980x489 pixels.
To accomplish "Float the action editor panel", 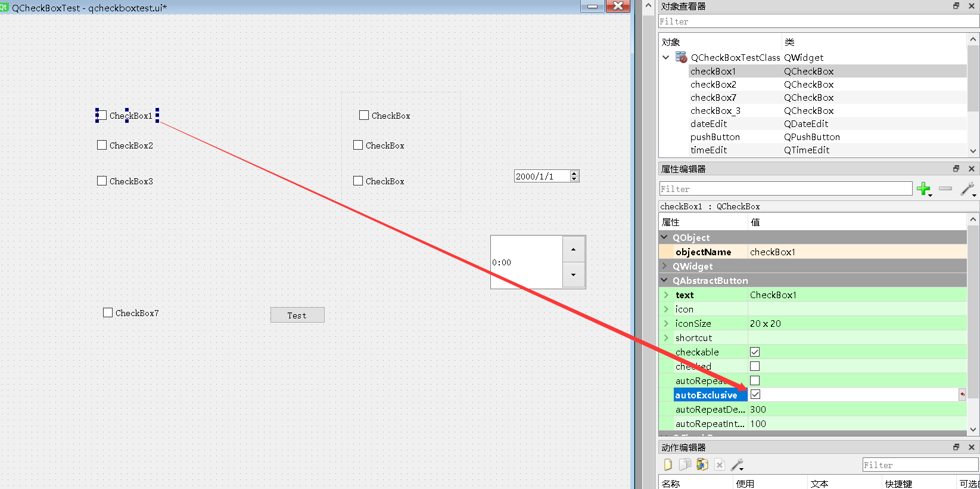I will (956, 447).
